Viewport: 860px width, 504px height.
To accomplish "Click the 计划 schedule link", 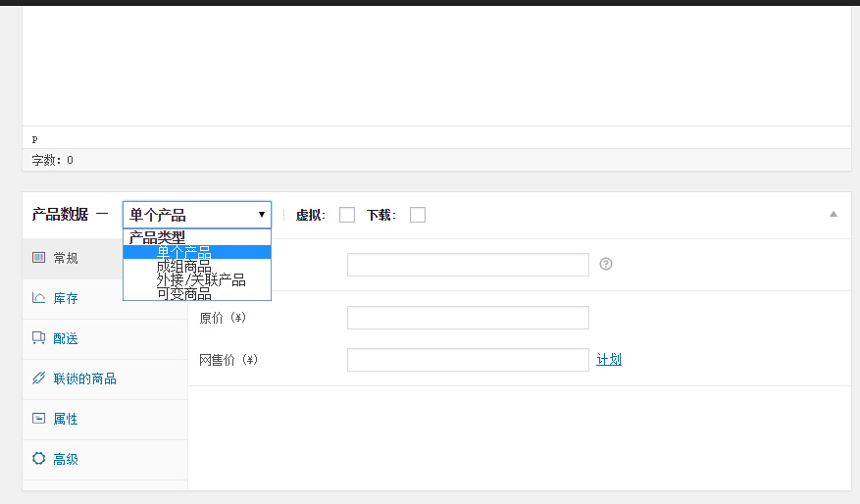I will point(609,360).
